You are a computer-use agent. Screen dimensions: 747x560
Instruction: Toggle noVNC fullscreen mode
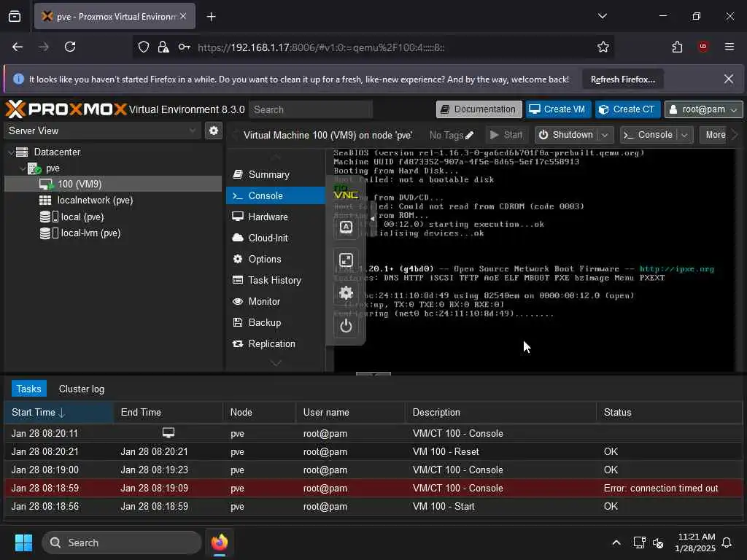346,260
